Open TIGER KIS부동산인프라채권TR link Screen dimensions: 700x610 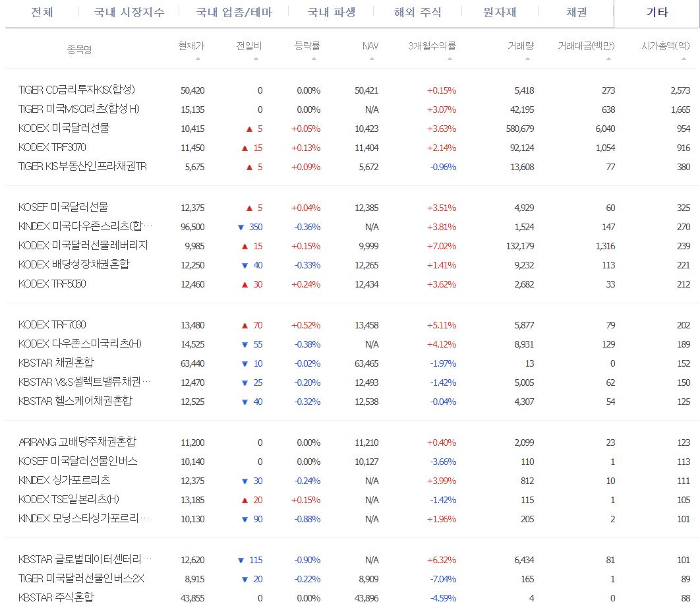[82, 167]
